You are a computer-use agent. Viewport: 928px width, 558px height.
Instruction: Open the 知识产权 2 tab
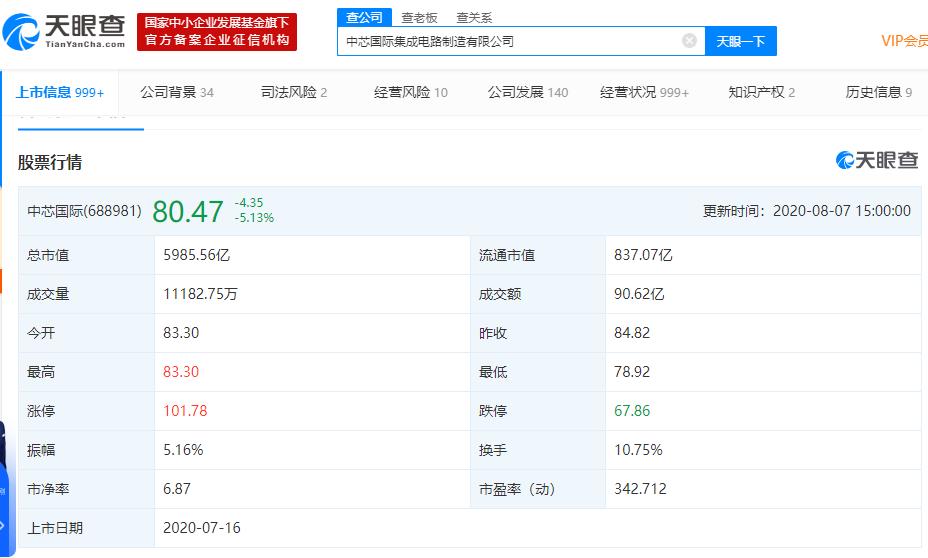pyautogui.click(x=761, y=92)
